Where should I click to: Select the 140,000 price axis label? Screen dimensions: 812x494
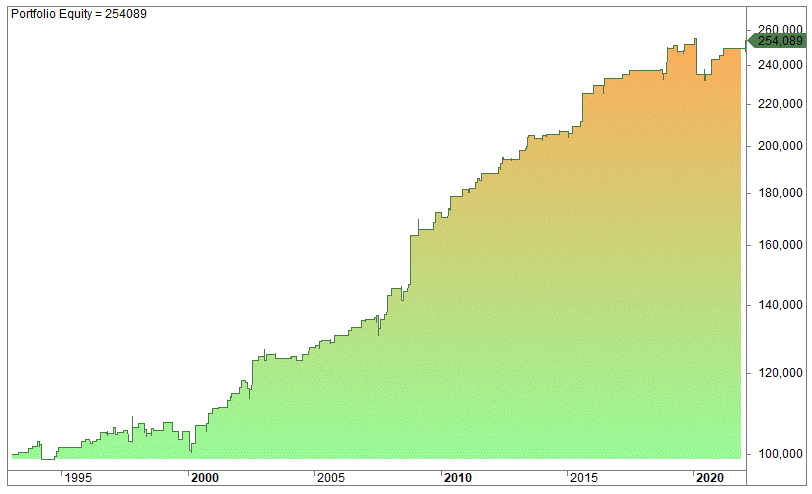[x=780, y=304]
